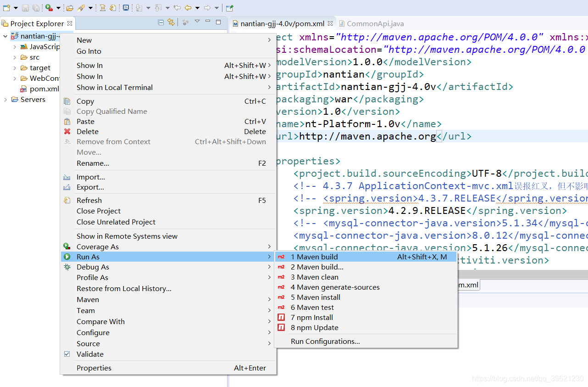Image resolution: width=588 pixels, height=387 pixels.
Task: Collapse All in Project Explorer toolbar
Action: pyautogui.click(x=161, y=22)
